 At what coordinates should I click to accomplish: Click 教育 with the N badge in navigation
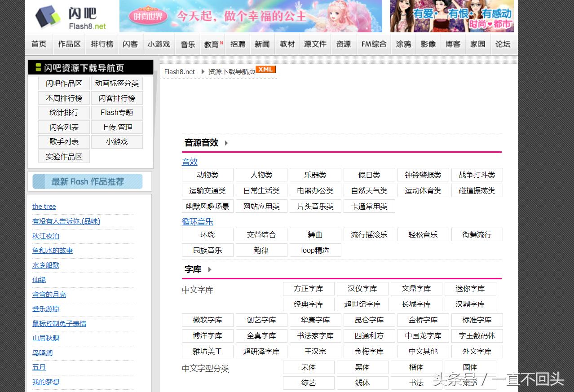[211, 44]
